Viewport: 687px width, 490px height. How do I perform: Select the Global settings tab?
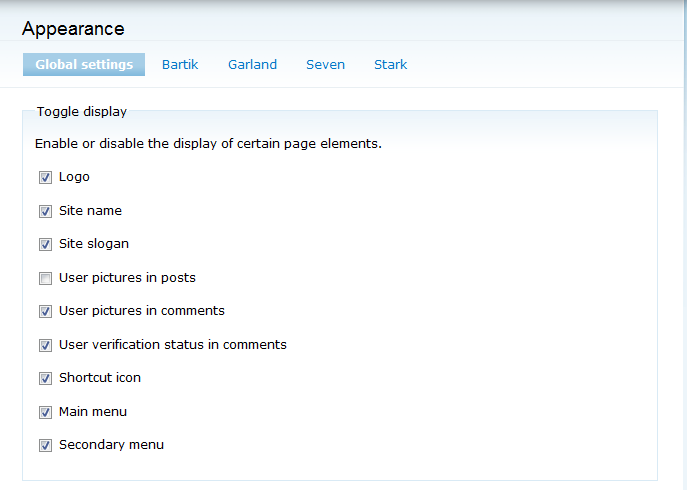pos(84,64)
